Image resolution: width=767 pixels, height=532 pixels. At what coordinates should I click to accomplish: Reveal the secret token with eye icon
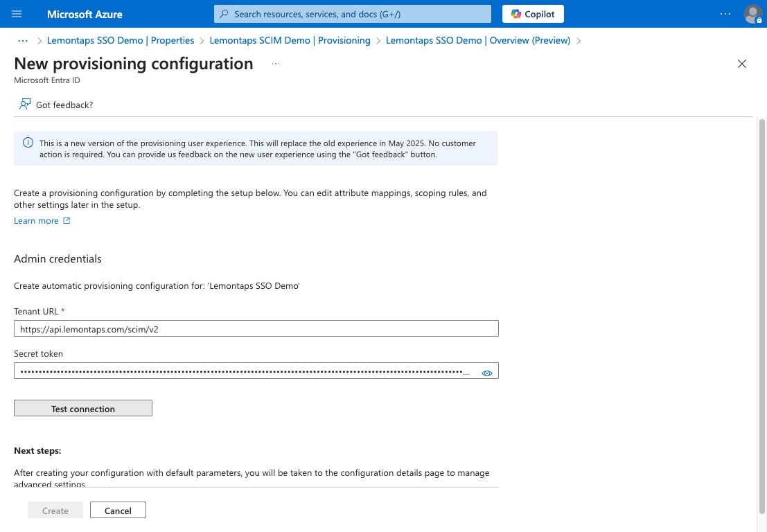(486, 373)
